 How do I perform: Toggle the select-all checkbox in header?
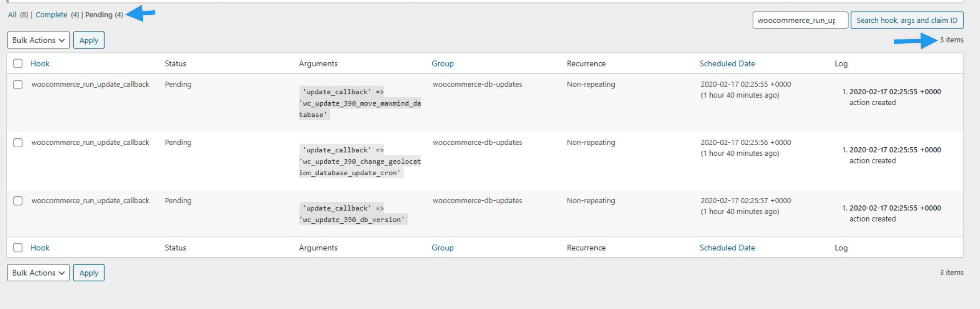click(x=18, y=64)
